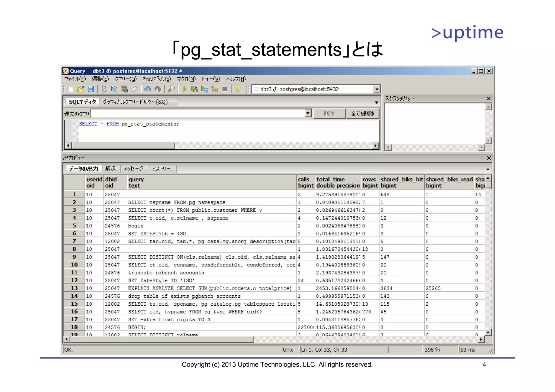The image size is (555, 392).
Task: Click results grid scroll down arrow
Action: [x=488, y=332]
